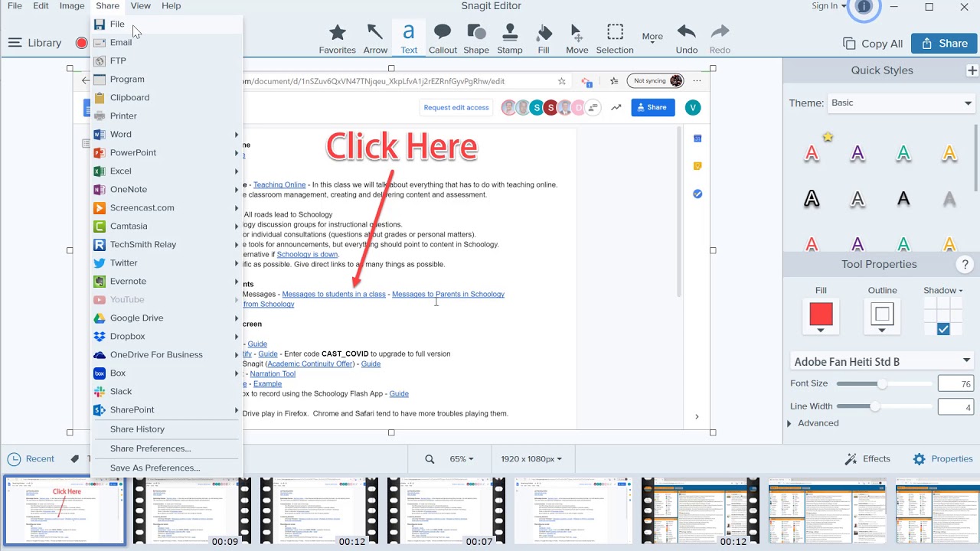Image resolution: width=980 pixels, height=551 pixels.
Task: Open the Adobe Fan Heiti Std B font dropdown
Action: [881, 361]
